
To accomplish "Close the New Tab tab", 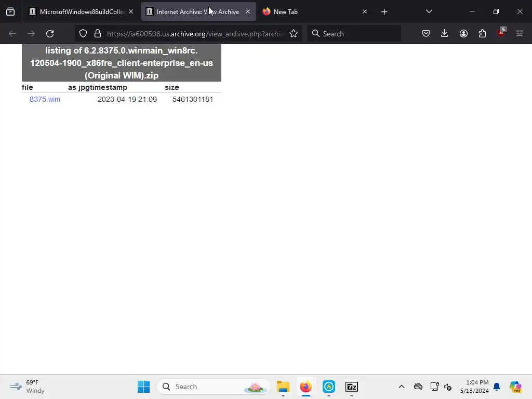I will [x=364, y=11].
